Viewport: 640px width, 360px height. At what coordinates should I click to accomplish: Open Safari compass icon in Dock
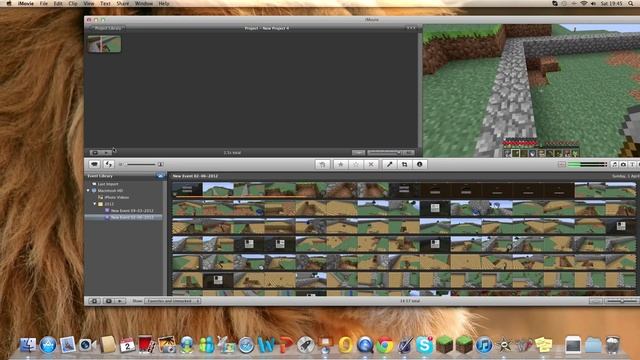[x=246, y=345]
